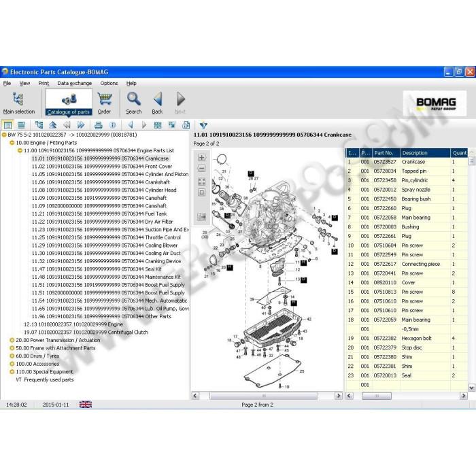Select 11.08 Cylinder Head entry
The height and width of the screenshot is (476, 476).
(x=104, y=190)
